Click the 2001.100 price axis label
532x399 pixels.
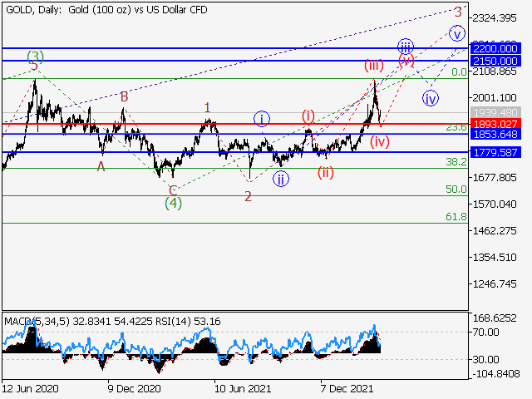pyautogui.click(x=495, y=98)
